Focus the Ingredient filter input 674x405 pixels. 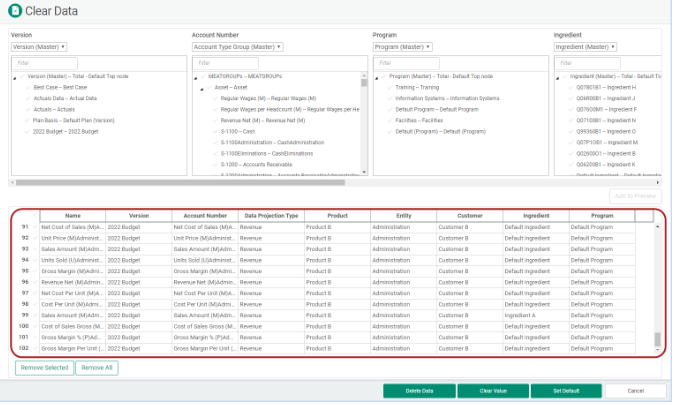[x=588, y=63]
